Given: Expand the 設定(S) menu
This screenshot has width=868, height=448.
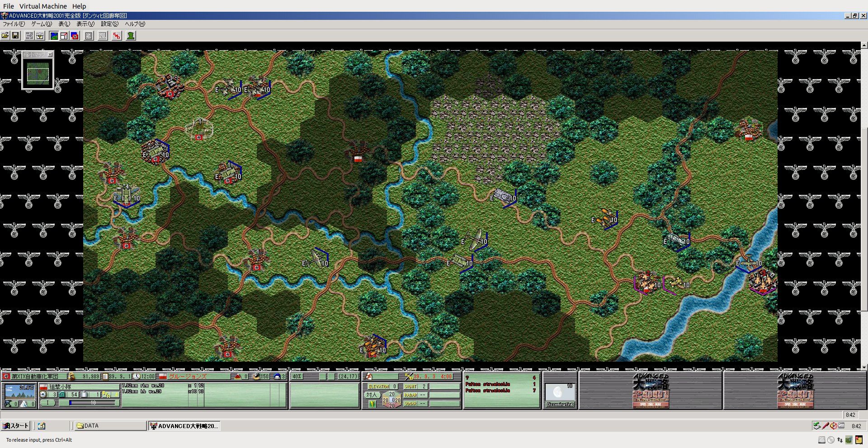Looking at the screenshot, I should click(x=109, y=24).
